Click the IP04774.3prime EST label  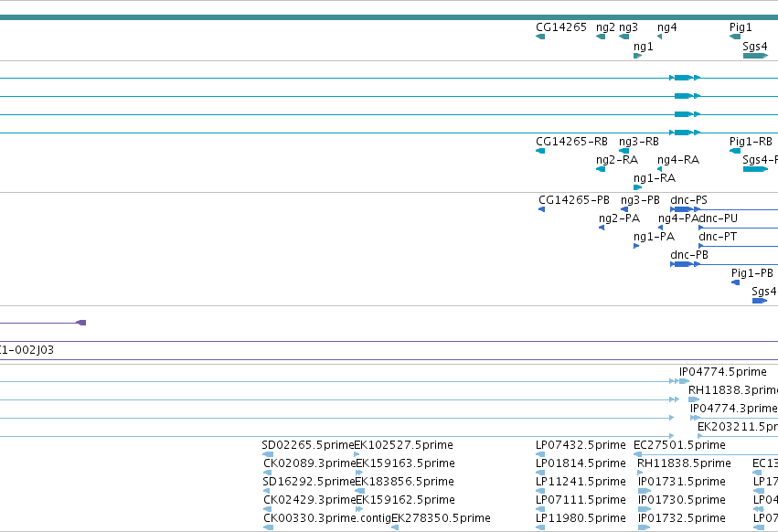734,409
